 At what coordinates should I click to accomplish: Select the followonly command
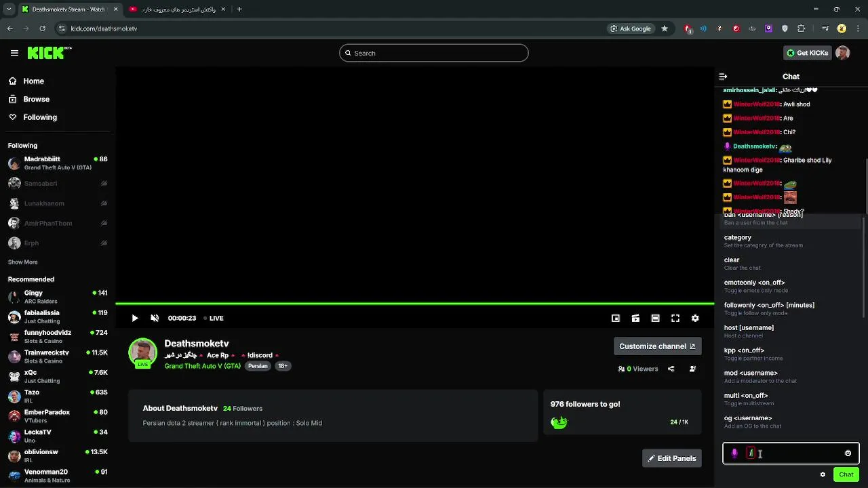(789, 309)
